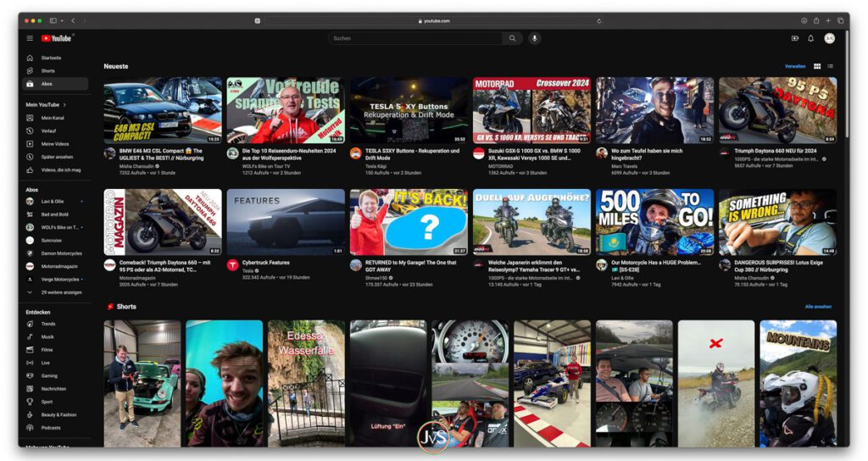Focus the Suchen search field

pyautogui.click(x=415, y=38)
